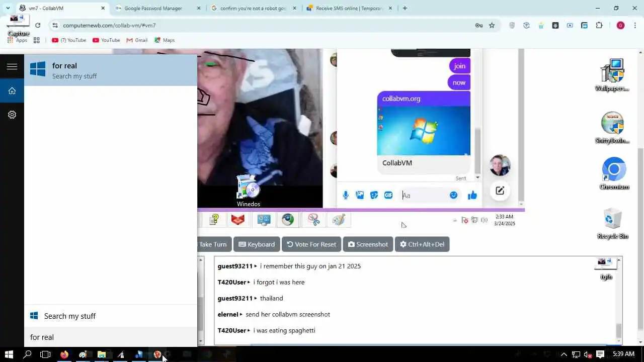Click the 'Search my stuff' option
This screenshot has width=644, height=362.
click(x=111, y=316)
